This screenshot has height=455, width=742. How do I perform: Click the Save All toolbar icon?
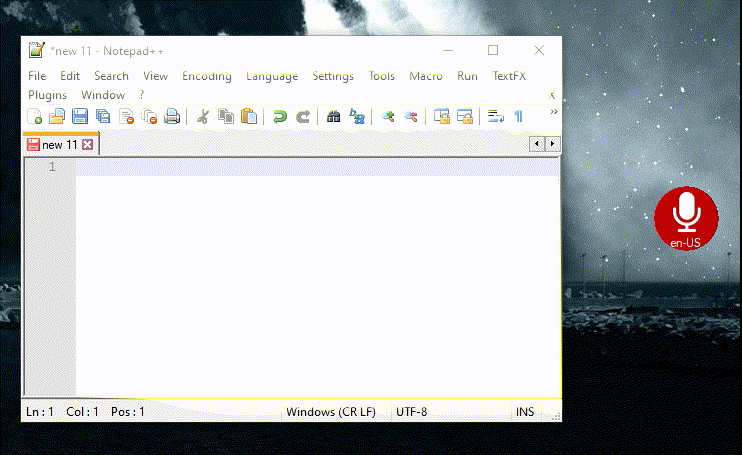click(x=103, y=116)
